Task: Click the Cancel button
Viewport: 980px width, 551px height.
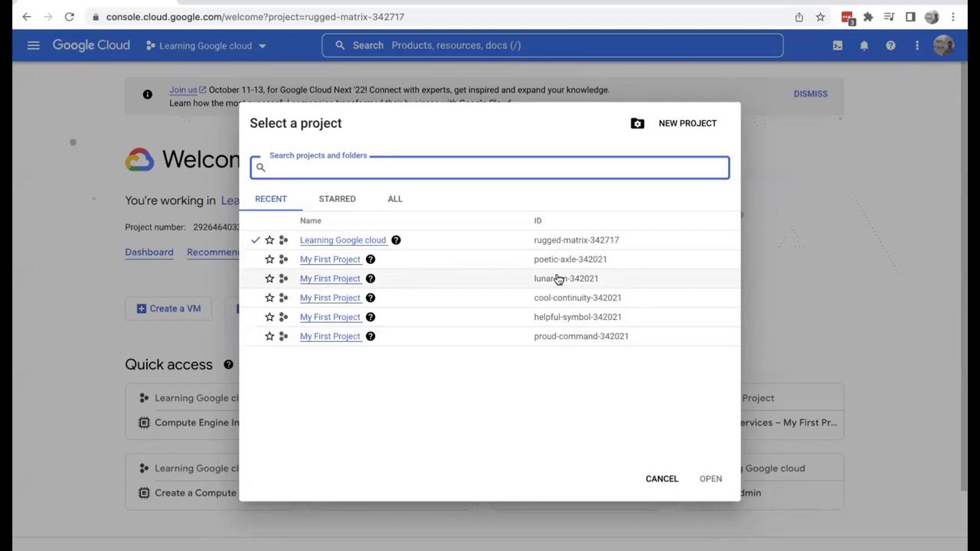Action: click(661, 479)
